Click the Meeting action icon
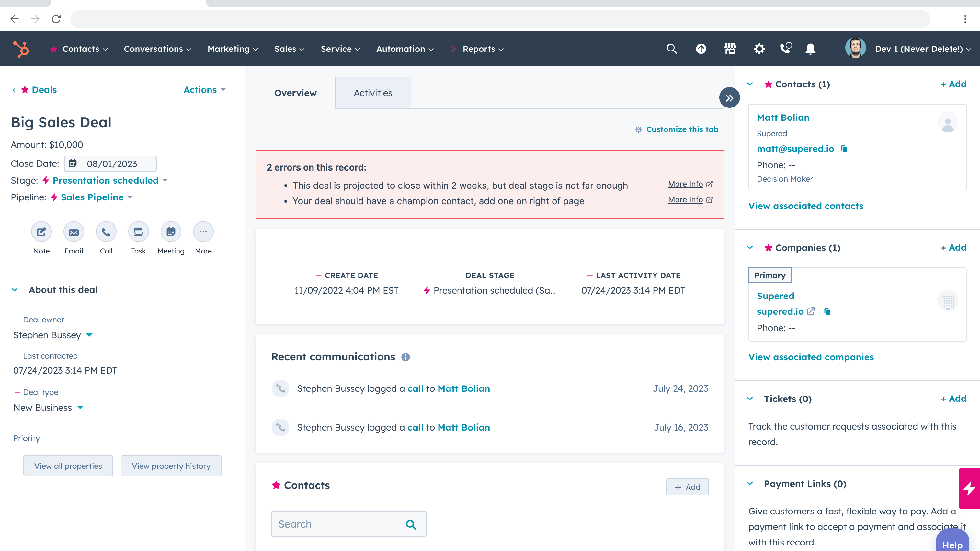This screenshot has height=551, width=980. 171,231
